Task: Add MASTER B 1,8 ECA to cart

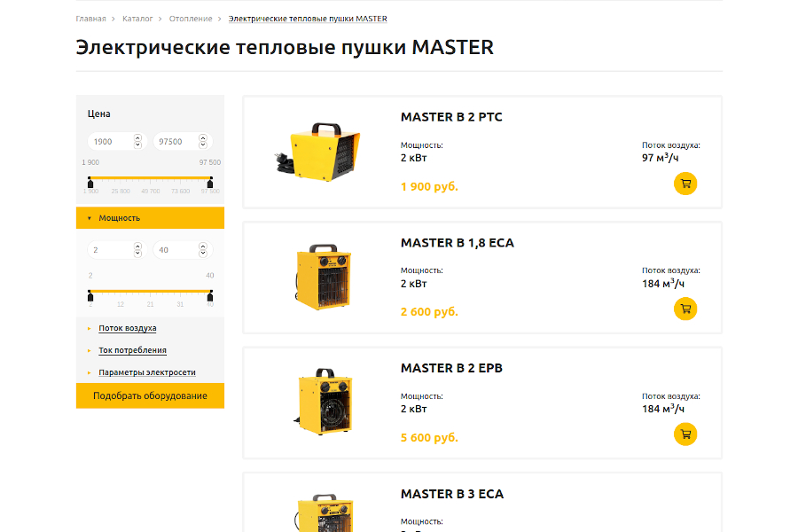Action: [685, 309]
